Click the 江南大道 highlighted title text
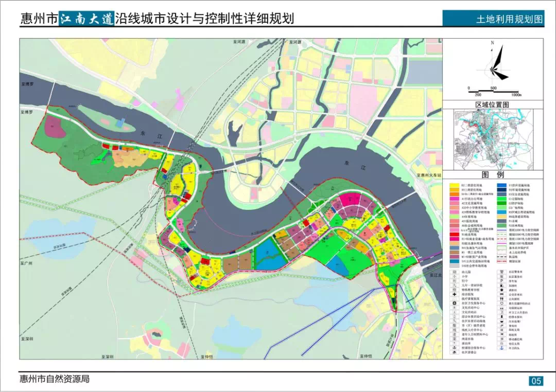This screenshot has width=556, height=392. tap(86, 19)
